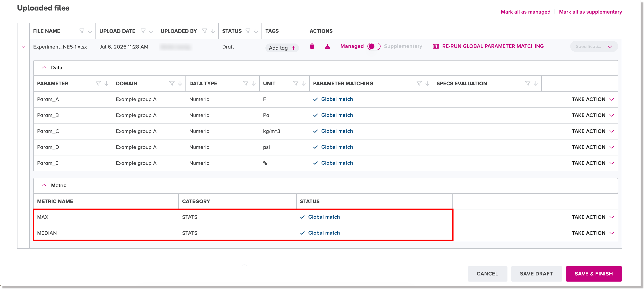Open Take Action menu for Param_A
644x289 pixels.
point(593,99)
